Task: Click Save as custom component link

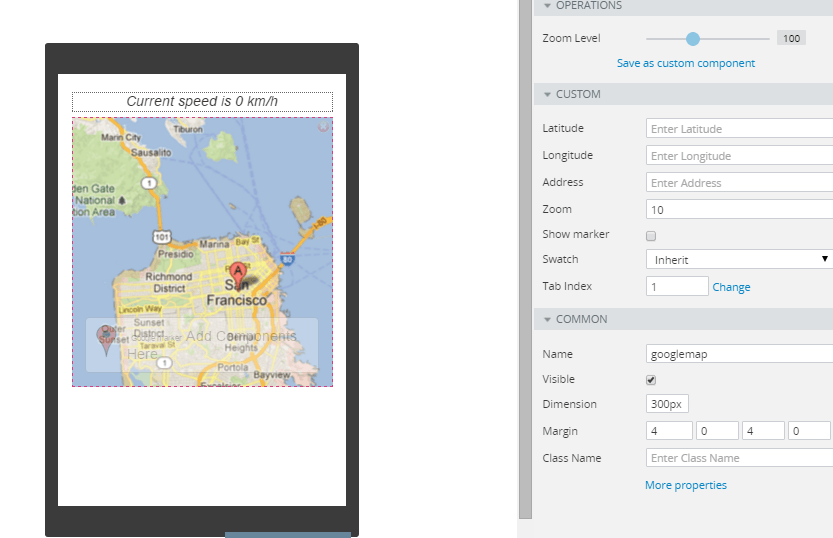Action: click(685, 63)
